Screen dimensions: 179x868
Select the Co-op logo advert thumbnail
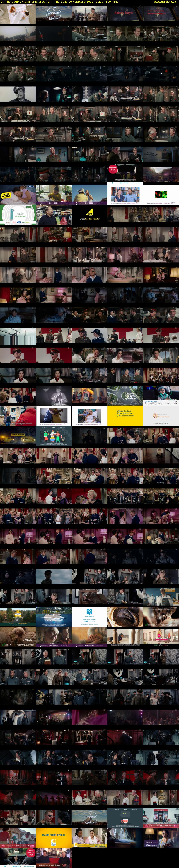pos(89,616)
